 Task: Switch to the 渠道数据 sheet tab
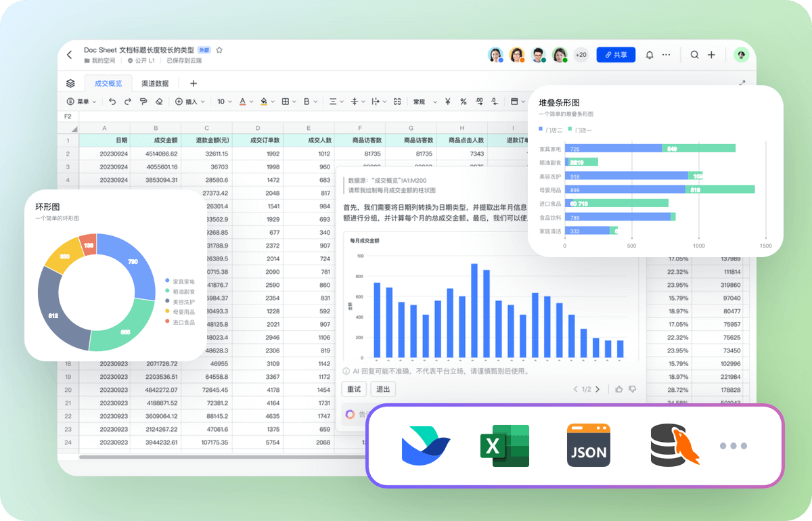click(155, 83)
